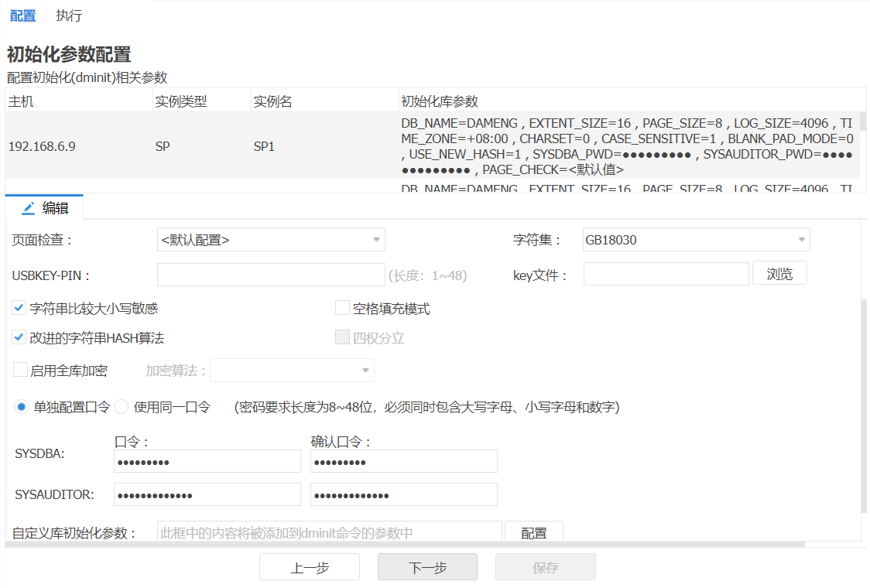Viewport: 870px width, 588px height.
Task: Enable 启用全库加密 checkbox
Action: (20, 371)
